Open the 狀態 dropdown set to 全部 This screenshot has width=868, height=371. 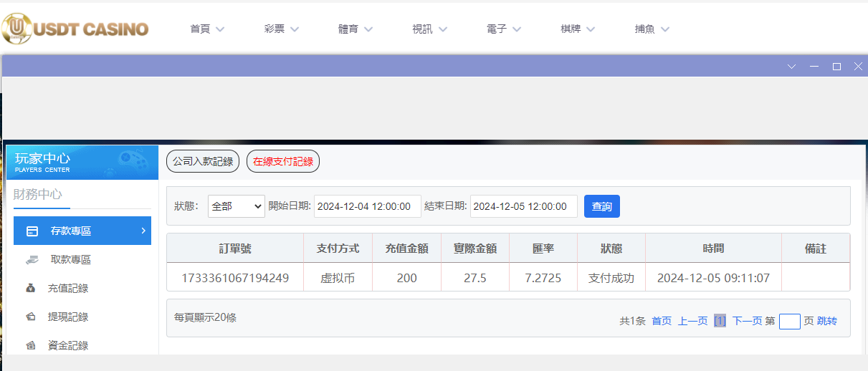[237, 206]
